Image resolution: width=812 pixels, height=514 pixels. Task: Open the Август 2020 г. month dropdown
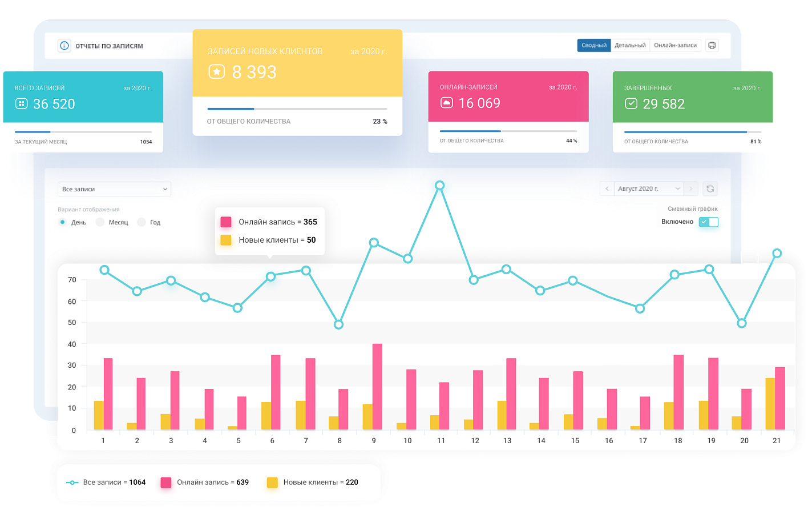(x=649, y=188)
